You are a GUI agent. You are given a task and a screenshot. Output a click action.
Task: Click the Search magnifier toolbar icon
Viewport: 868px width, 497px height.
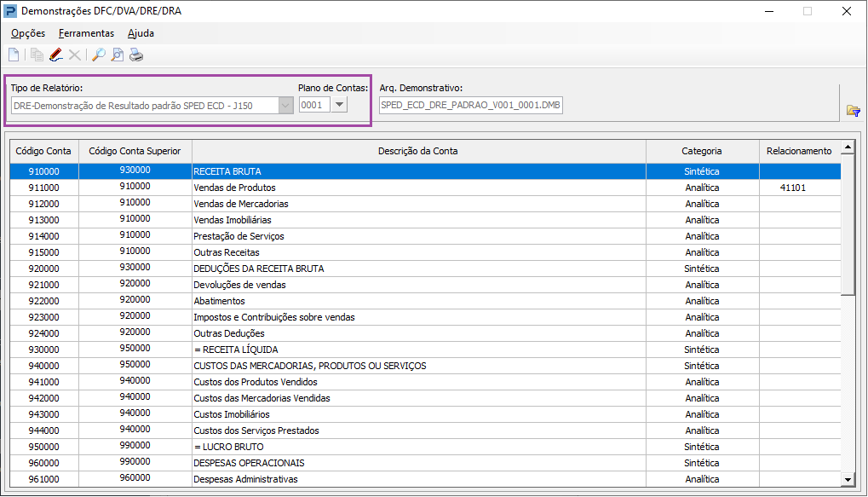click(x=99, y=55)
